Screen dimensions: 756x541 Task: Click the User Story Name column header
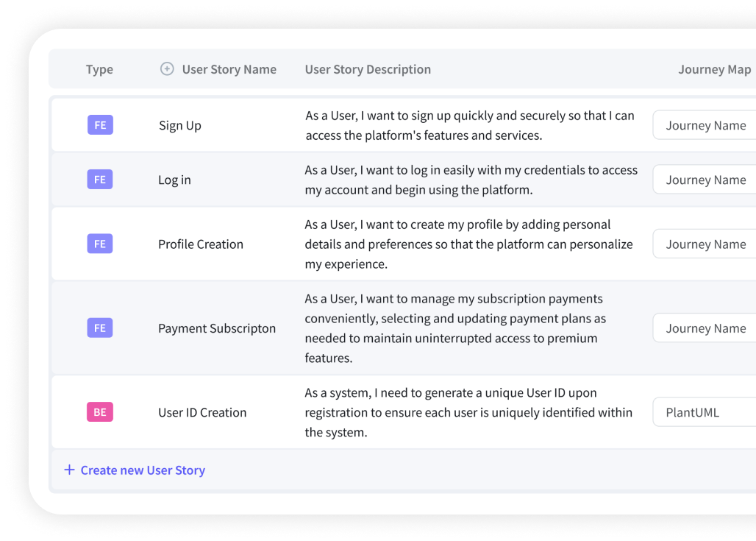229,69
